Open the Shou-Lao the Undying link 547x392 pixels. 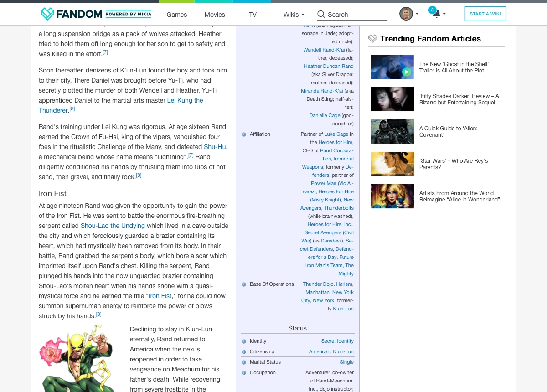click(113, 226)
